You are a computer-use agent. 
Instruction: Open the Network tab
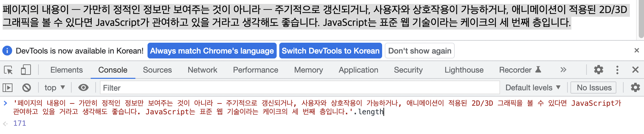(x=202, y=70)
